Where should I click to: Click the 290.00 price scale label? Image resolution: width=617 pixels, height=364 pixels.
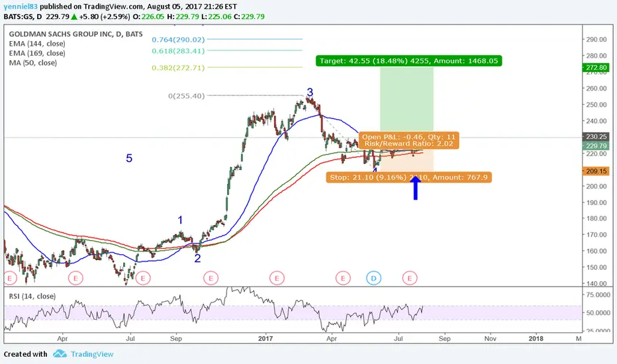(596, 39)
